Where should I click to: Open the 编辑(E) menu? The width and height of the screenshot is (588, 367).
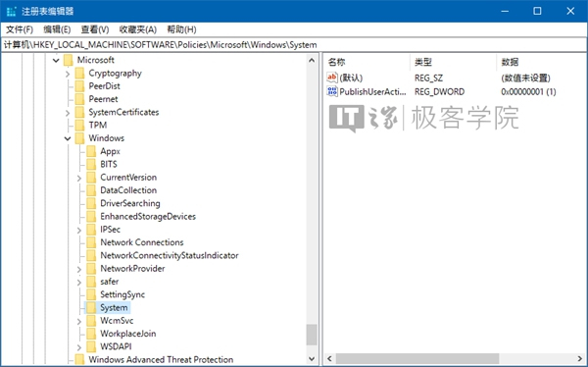tap(57, 29)
